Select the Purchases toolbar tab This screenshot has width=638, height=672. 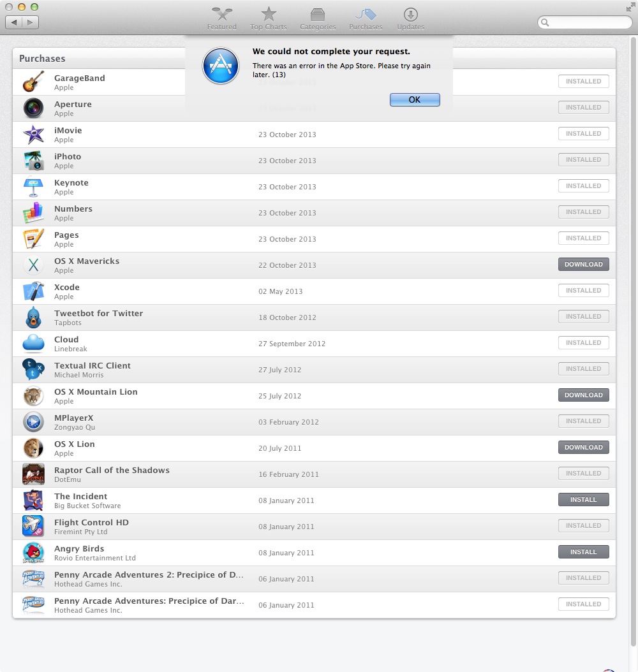point(366,19)
